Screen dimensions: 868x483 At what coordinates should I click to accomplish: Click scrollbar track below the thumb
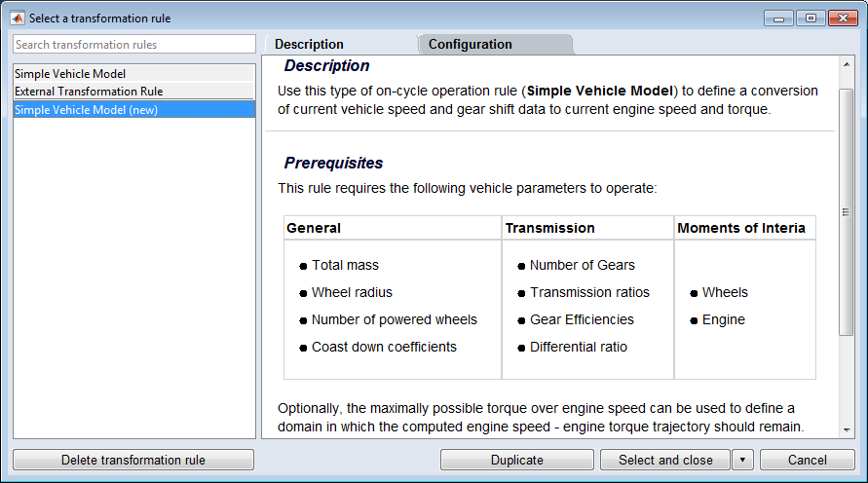click(846, 380)
